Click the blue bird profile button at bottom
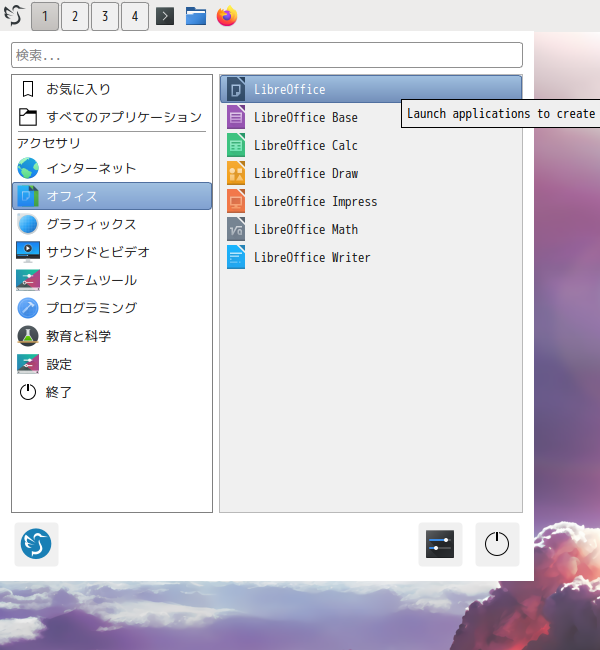This screenshot has height=650, width=600. point(36,544)
